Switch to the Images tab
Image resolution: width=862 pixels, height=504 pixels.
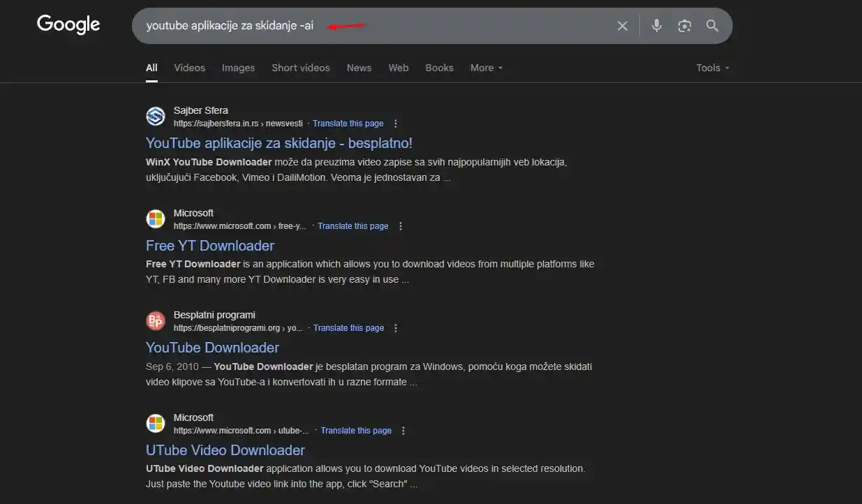click(238, 68)
